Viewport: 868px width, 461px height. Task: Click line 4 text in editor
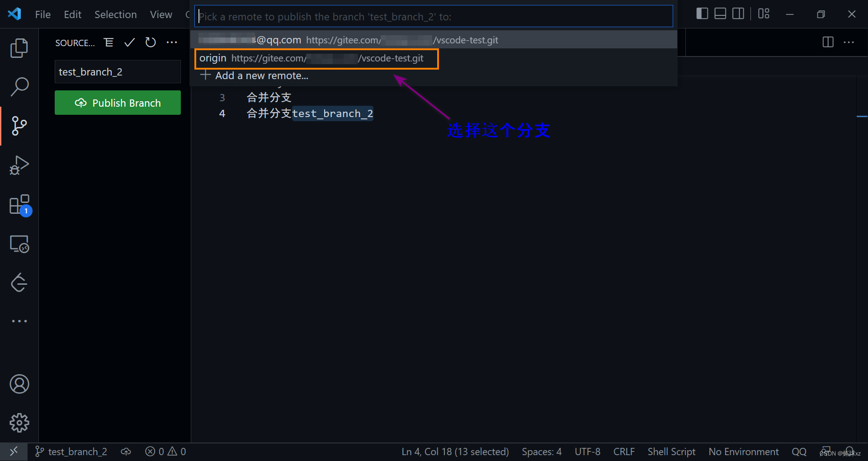tap(310, 113)
